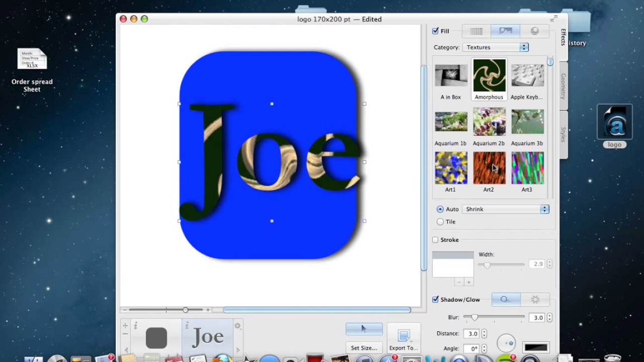Click the Distance value field

coord(472,333)
